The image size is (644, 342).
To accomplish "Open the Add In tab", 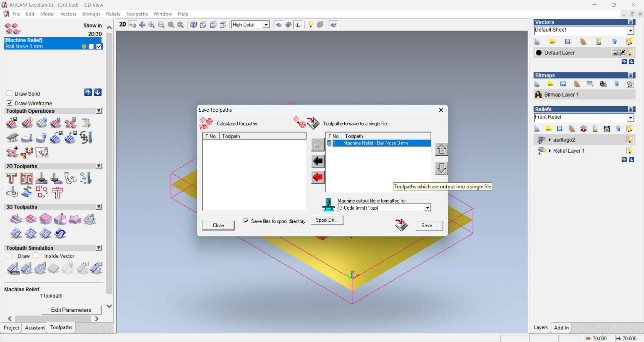I will [x=561, y=328].
